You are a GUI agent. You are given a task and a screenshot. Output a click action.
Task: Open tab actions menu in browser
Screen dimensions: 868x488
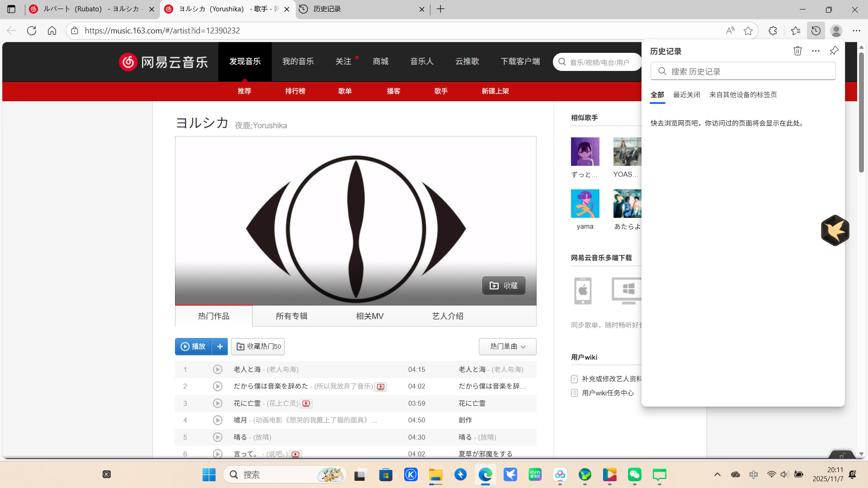point(11,9)
